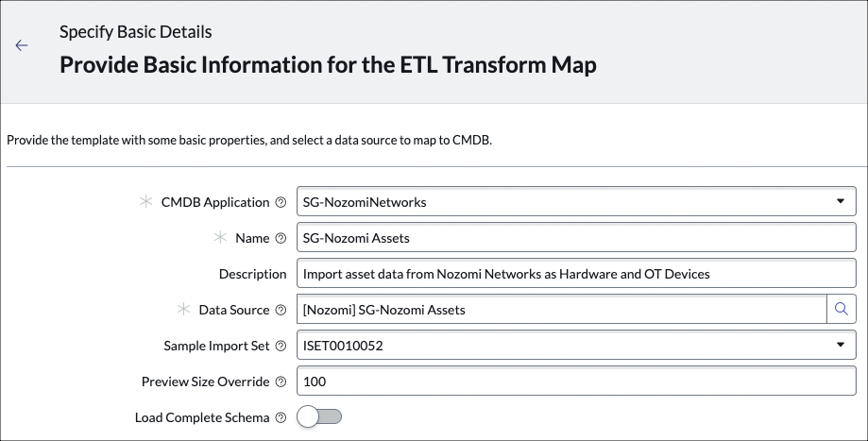Open help icon next to Sample Import Set
The height and width of the screenshot is (441, 868).
pyautogui.click(x=281, y=346)
